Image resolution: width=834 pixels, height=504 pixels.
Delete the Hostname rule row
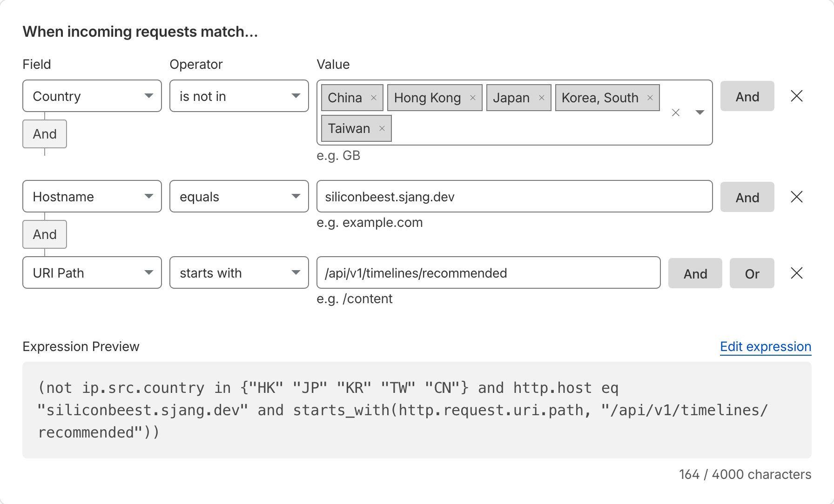(797, 197)
